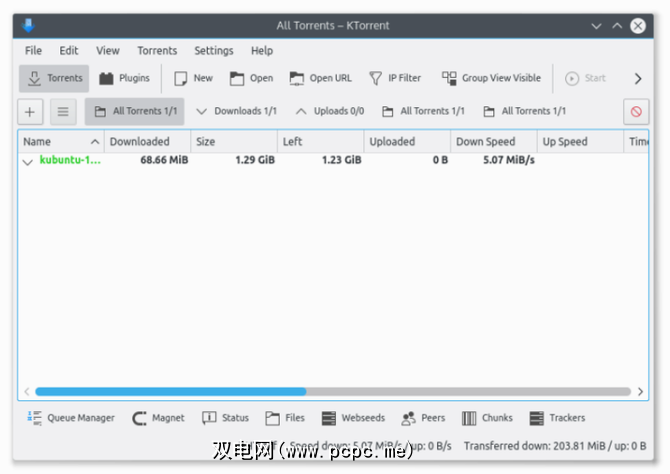Switch to Downloads 1/1 tab
This screenshot has width=670, height=474.
coord(236,112)
